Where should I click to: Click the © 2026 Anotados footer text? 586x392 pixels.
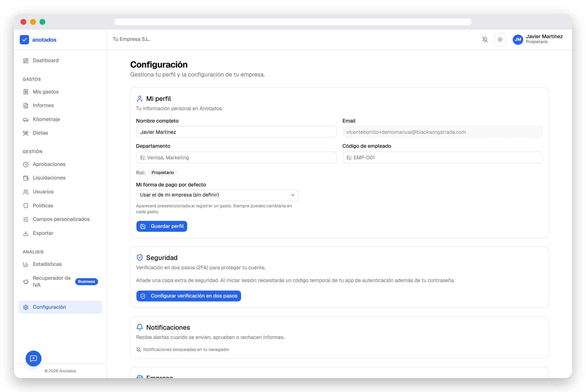pyautogui.click(x=60, y=371)
